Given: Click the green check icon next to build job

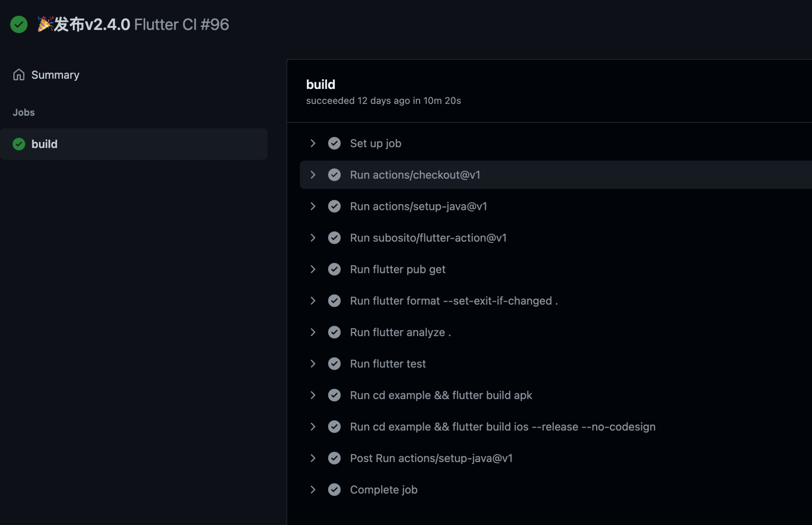Looking at the screenshot, I should coord(19,144).
